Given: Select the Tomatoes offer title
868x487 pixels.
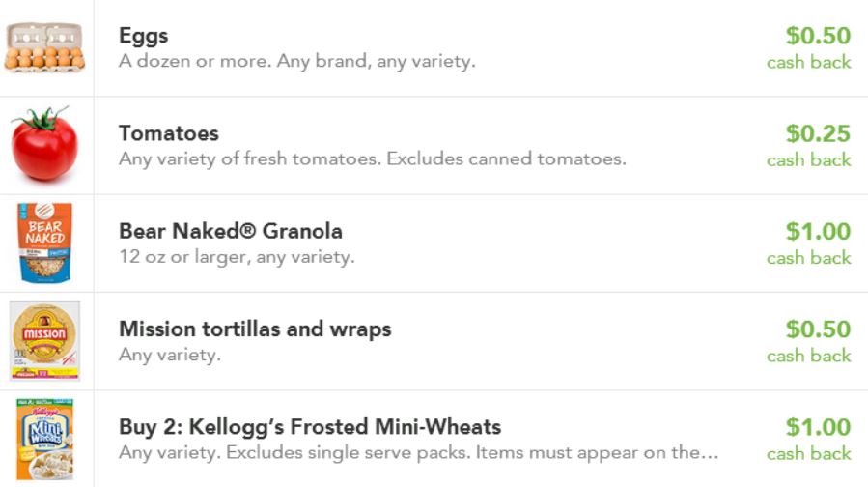Looking at the screenshot, I should coord(168,133).
